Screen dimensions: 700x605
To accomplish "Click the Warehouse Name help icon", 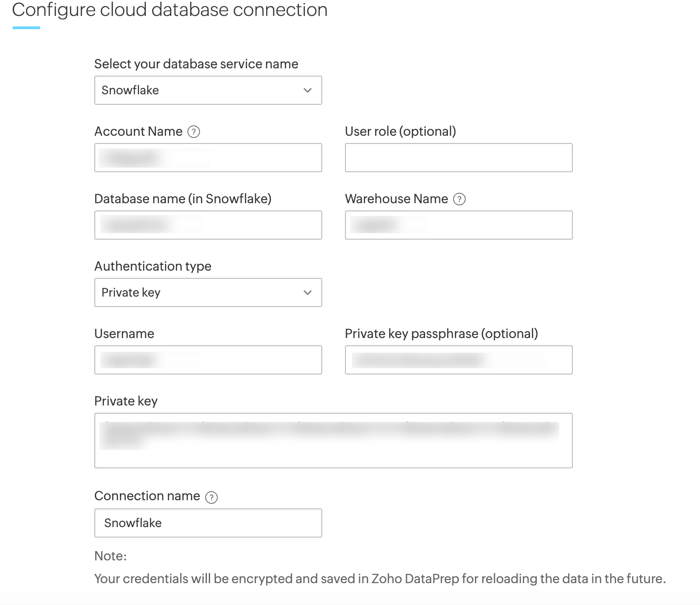I will 459,199.
